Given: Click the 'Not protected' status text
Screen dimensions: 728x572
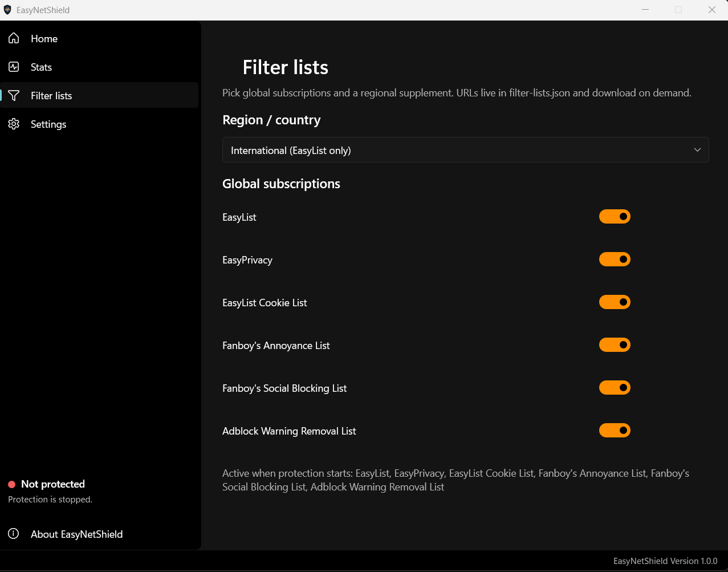Looking at the screenshot, I should click(53, 484).
